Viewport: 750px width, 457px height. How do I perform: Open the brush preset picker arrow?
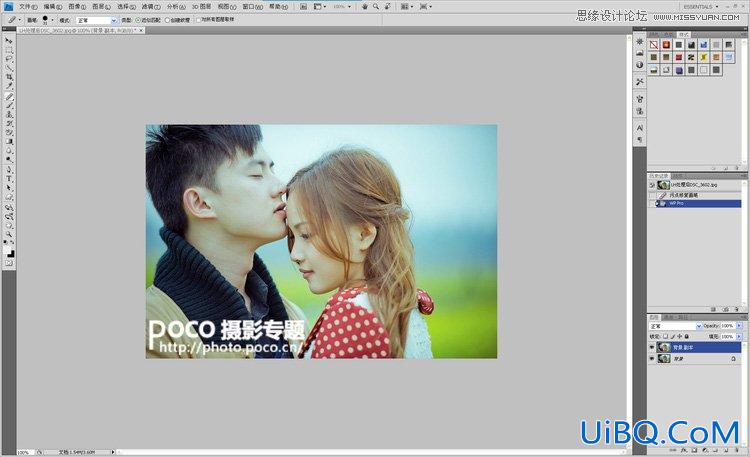(x=53, y=20)
